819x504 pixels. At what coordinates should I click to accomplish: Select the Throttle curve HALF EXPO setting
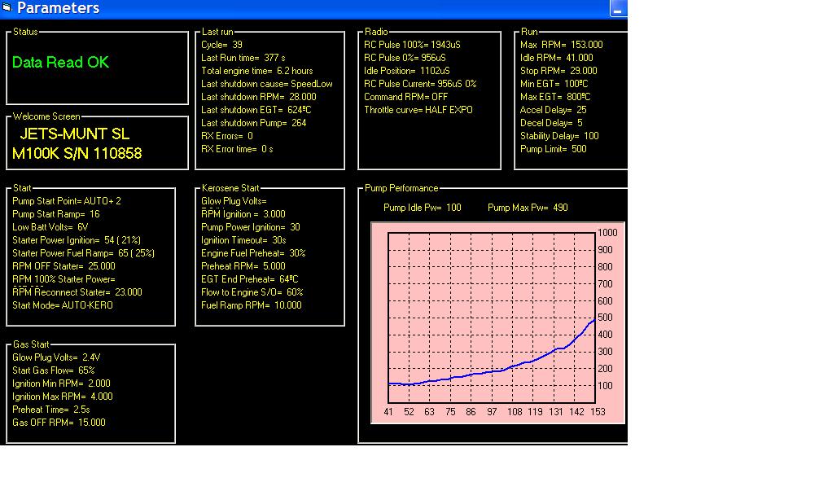[x=418, y=110]
